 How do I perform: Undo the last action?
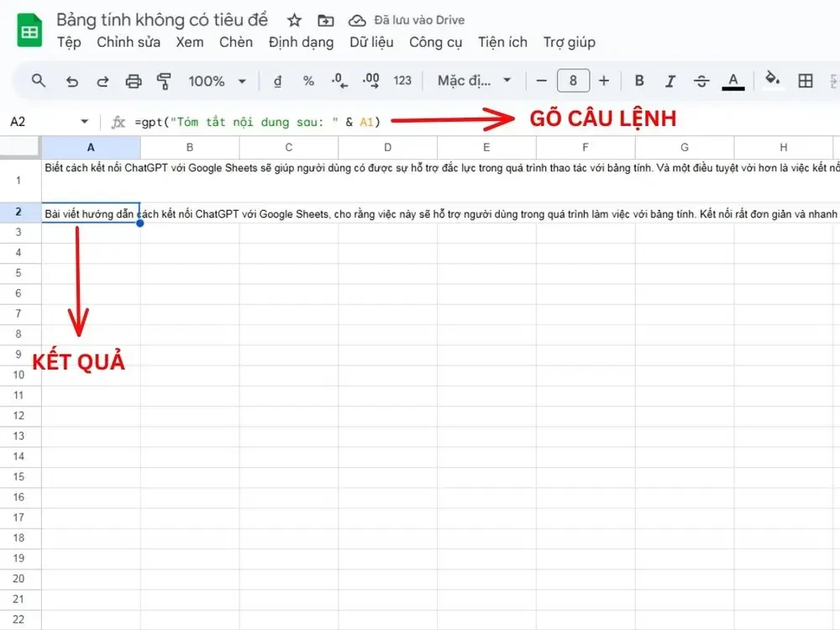(71, 81)
